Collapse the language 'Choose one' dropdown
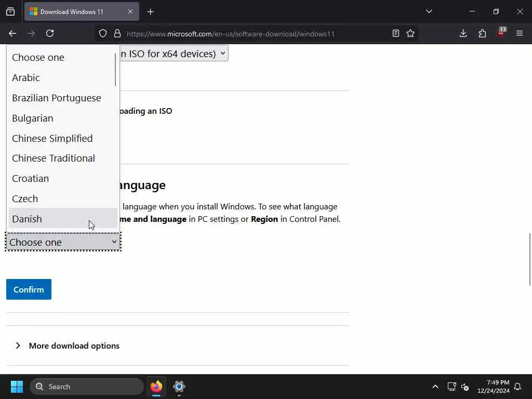The width and height of the screenshot is (532, 399). [63, 242]
